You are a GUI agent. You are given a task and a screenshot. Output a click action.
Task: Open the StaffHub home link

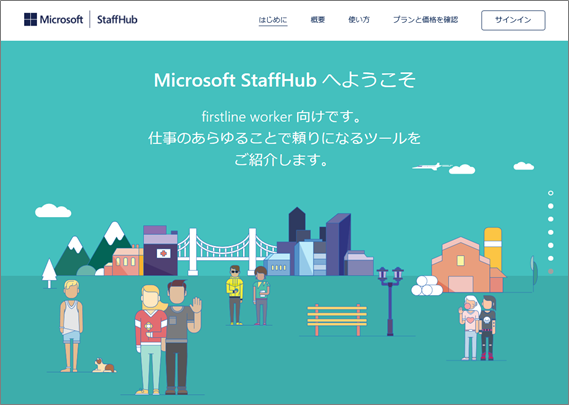click(117, 20)
